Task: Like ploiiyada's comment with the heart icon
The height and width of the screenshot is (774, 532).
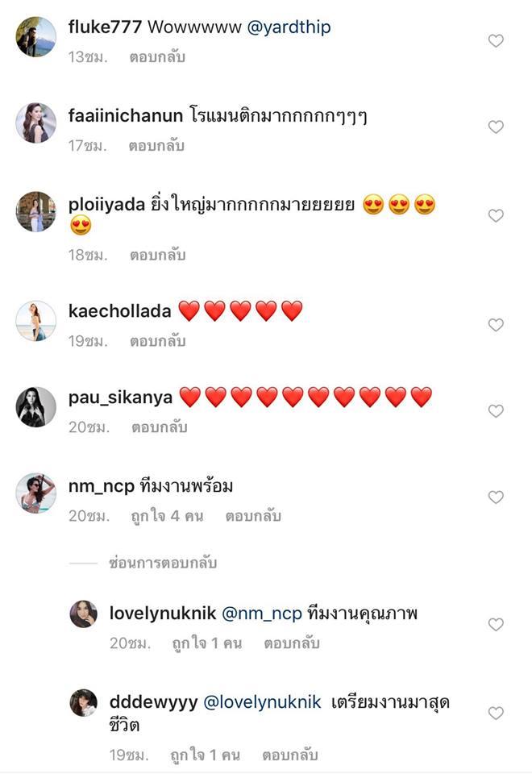Action: point(495,215)
